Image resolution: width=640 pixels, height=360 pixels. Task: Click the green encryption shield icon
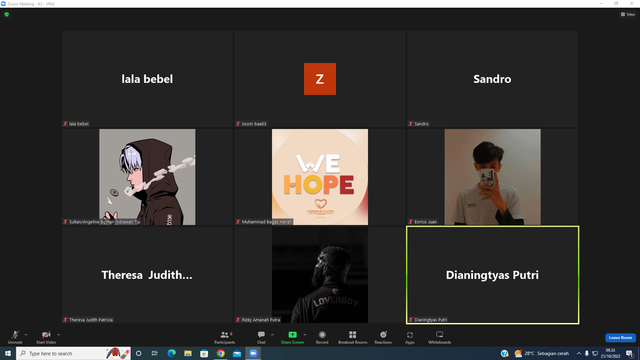(x=7, y=14)
